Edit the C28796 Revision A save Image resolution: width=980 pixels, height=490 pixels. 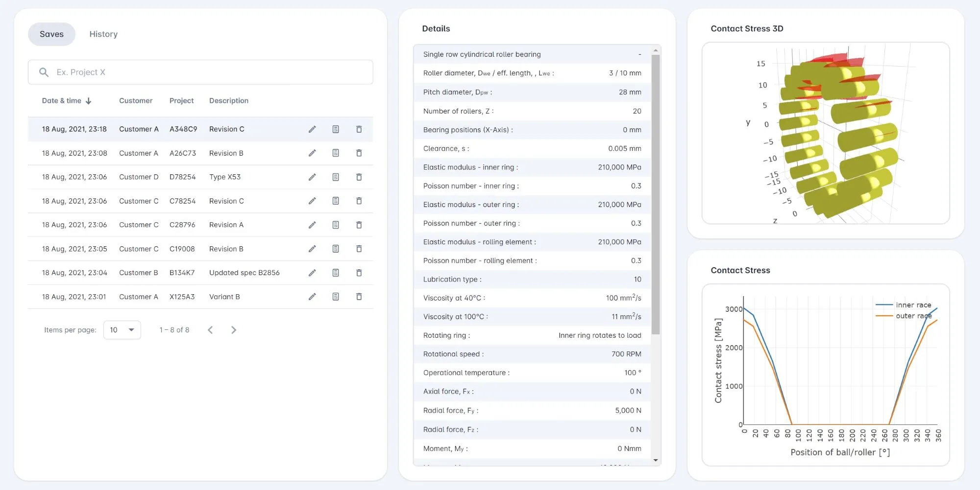pos(312,225)
